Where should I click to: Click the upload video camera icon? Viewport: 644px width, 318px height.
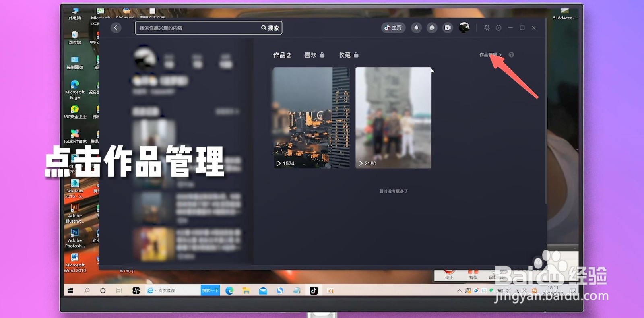pyautogui.click(x=448, y=28)
